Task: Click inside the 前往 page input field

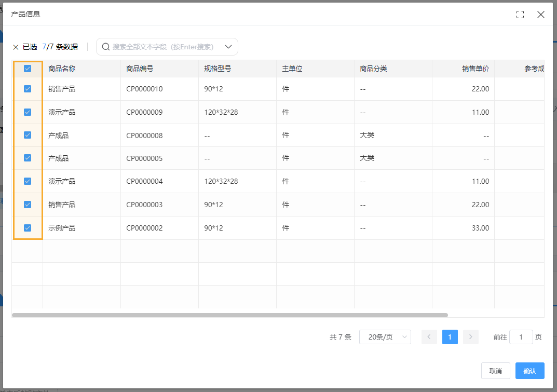Action: 521,337
